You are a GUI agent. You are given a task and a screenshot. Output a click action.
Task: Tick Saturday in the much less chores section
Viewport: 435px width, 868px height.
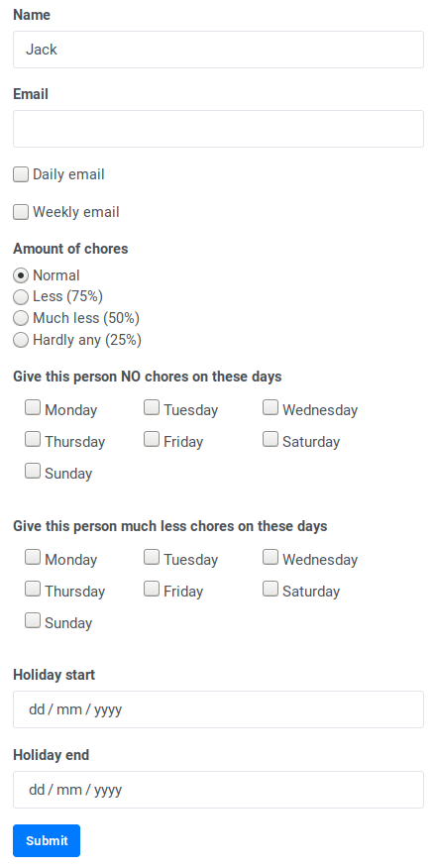click(x=271, y=589)
